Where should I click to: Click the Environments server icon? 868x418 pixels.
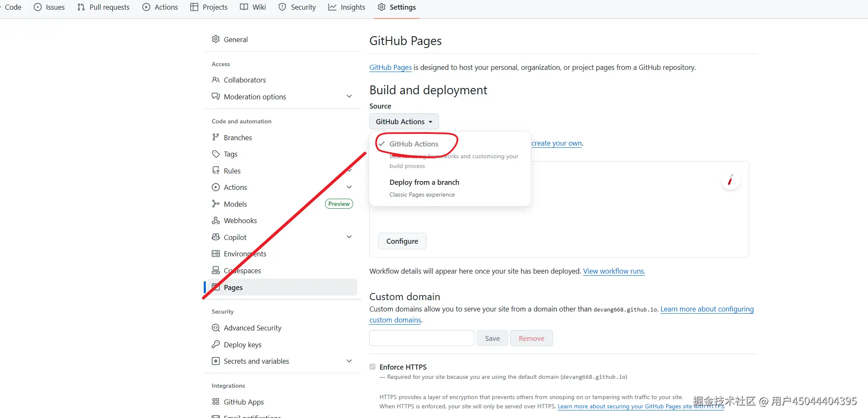click(x=216, y=253)
